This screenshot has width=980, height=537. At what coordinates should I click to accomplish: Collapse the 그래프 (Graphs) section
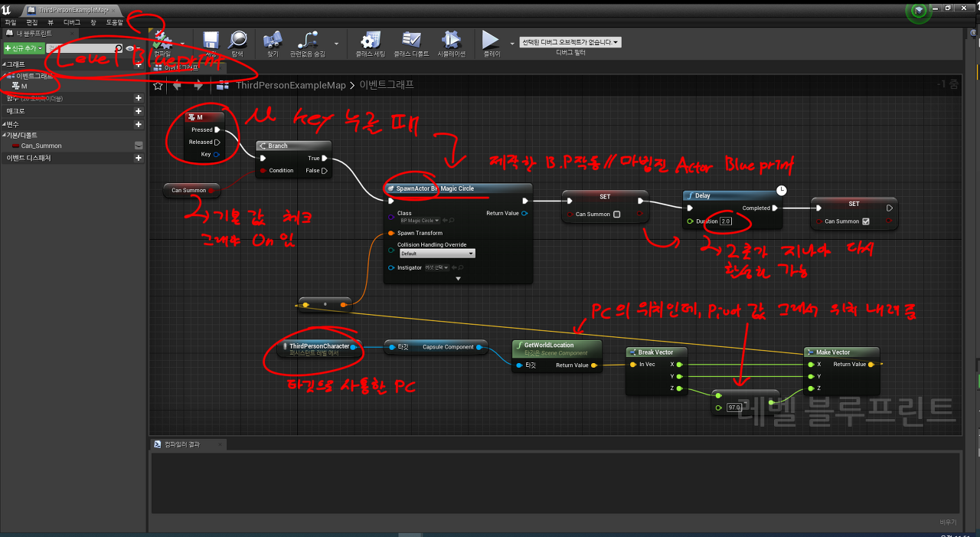(3, 64)
